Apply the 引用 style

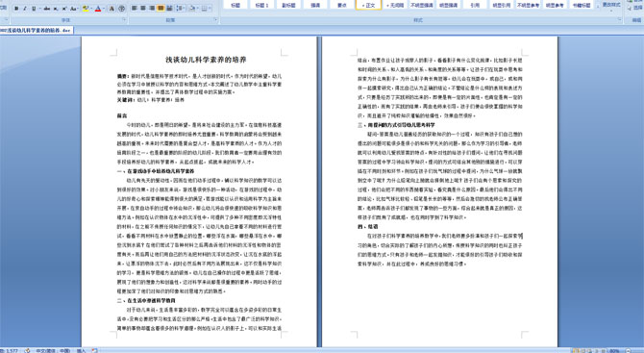[x=475, y=5]
